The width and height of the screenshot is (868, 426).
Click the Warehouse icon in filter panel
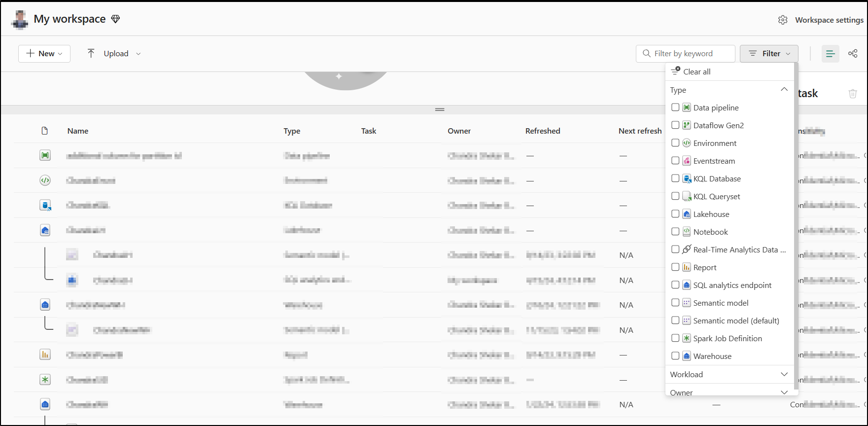click(687, 356)
